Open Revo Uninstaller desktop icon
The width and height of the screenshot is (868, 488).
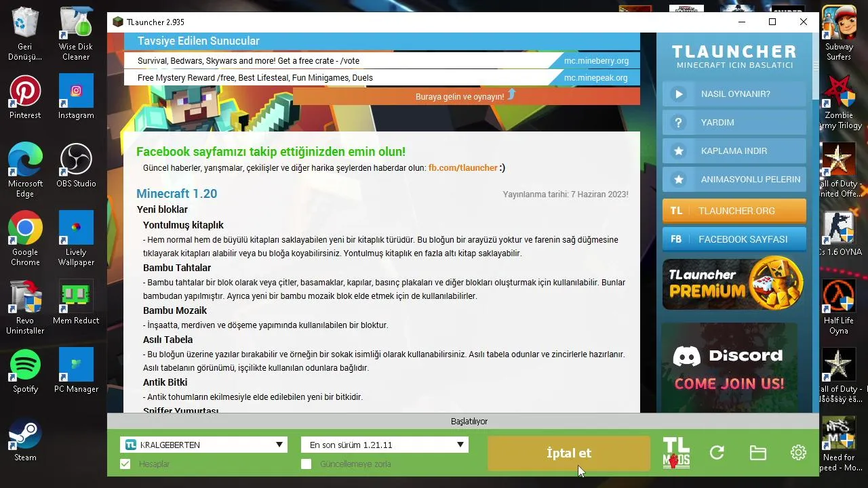25,307
